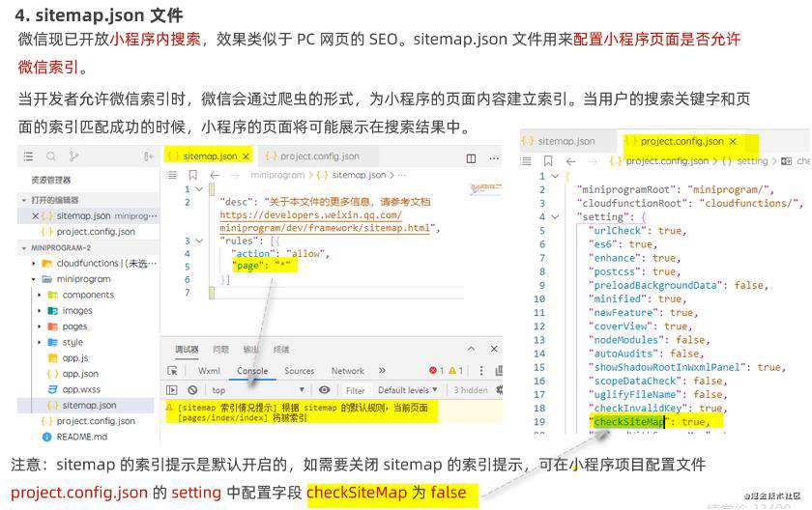
Task: Go back with the left arrow in project.config.json editor
Action: 570,161
